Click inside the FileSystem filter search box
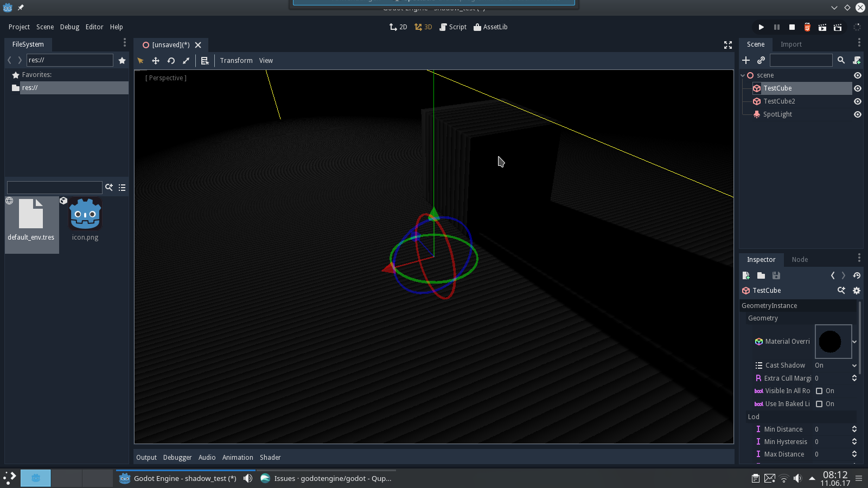Viewport: 868px width, 488px height. (x=54, y=187)
